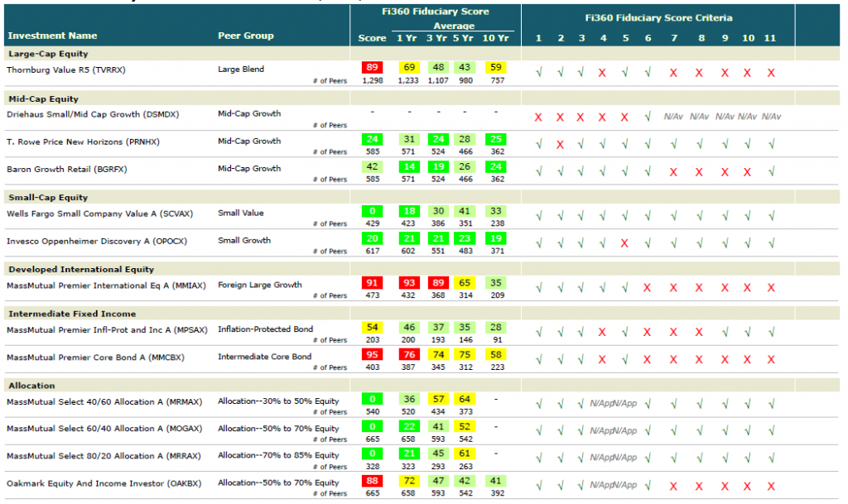Click Oakmark Equity And Income Investor (OAKBX)
The image size is (848, 504).
[104, 483]
